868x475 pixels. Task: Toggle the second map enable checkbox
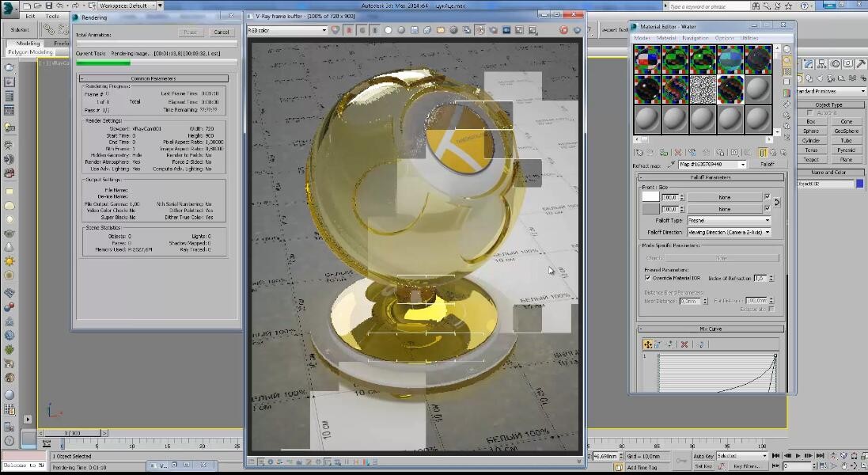tap(767, 209)
